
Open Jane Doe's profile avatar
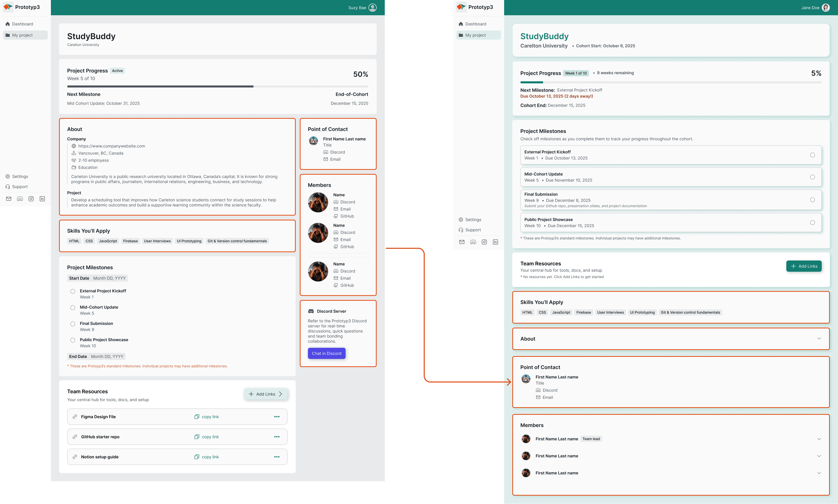(826, 7)
